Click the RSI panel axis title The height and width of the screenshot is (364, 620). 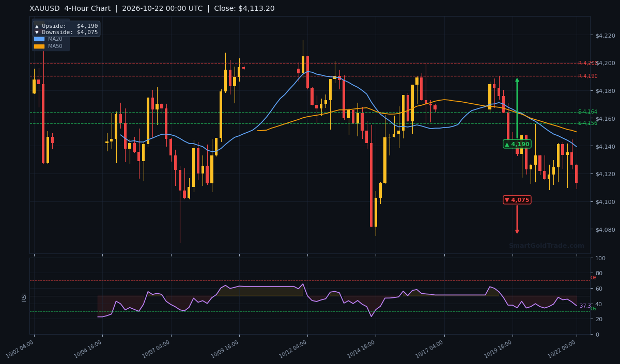[24, 296]
